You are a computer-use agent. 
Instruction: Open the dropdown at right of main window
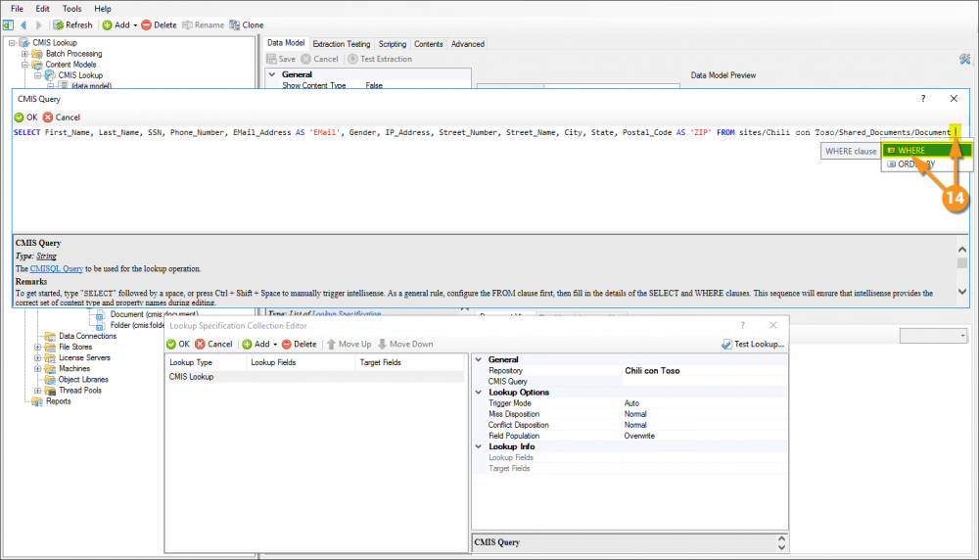pos(962,336)
